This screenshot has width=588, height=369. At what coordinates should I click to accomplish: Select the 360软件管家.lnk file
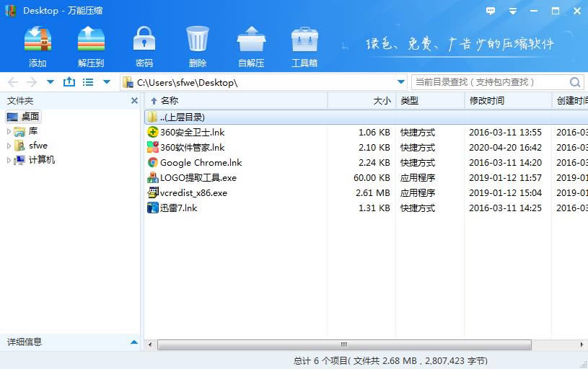point(192,147)
